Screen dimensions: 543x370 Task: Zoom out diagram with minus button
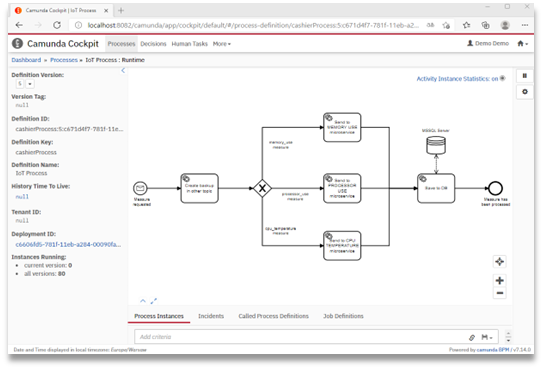[x=499, y=293]
